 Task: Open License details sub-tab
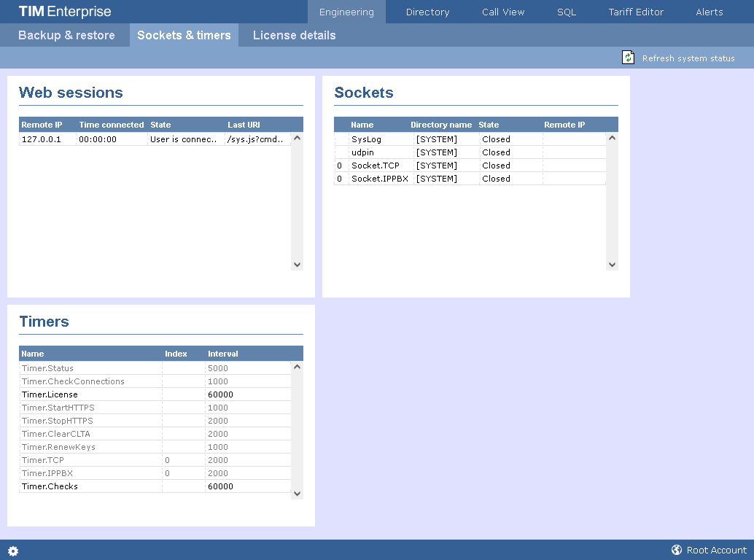(294, 35)
